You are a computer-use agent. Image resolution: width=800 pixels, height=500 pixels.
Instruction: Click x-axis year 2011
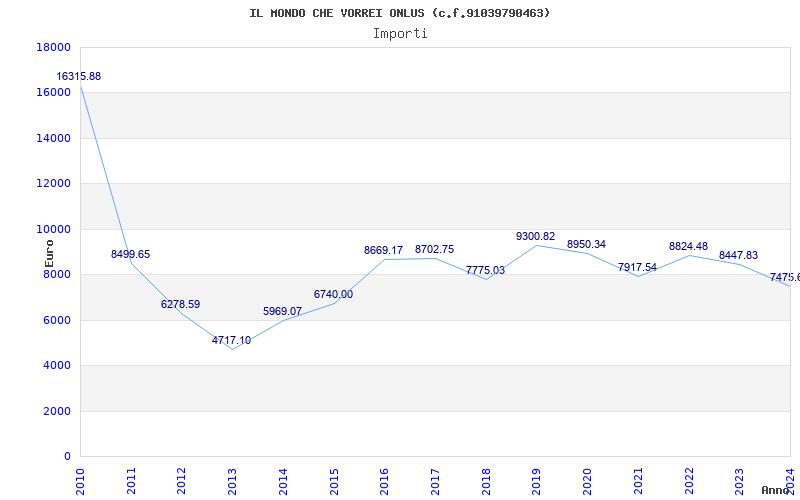click(131, 481)
